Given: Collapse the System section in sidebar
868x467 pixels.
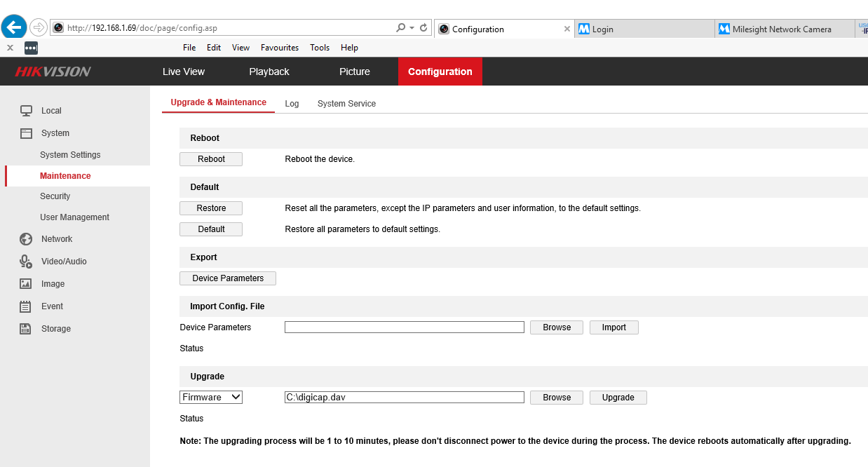Looking at the screenshot, I should pyautogui.click(x=55, y=133).
